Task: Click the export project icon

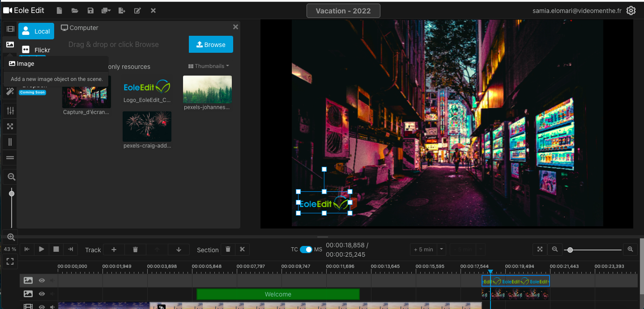Action: point(122,11)
